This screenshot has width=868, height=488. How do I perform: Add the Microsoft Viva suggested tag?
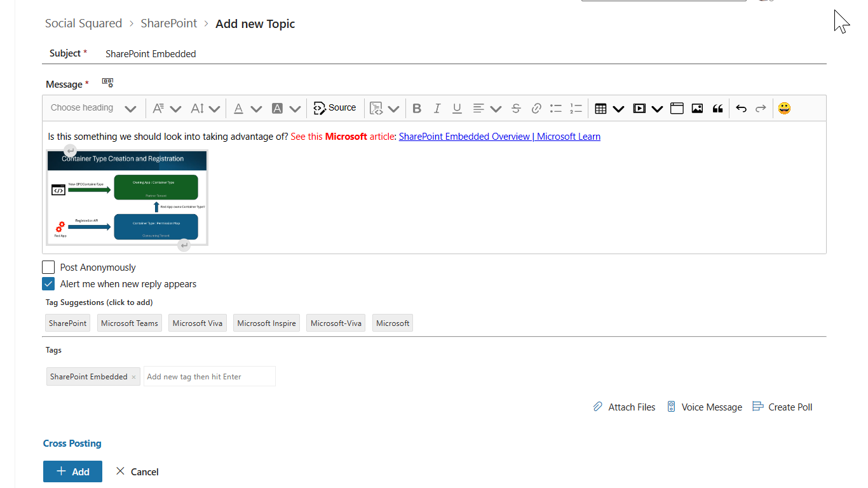click(198, 323)
